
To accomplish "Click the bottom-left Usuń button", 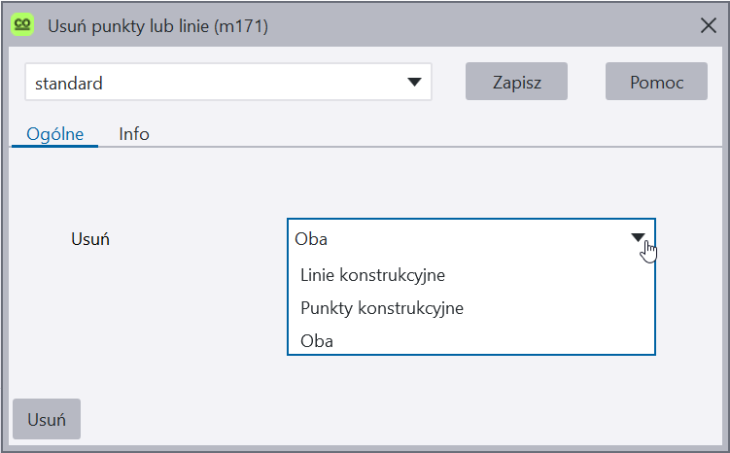I will click(x=46, y=419).
